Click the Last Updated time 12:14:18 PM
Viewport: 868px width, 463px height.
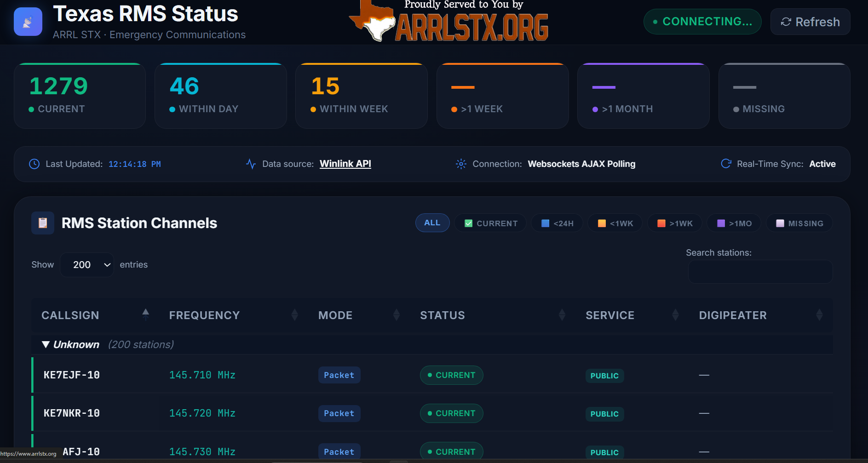click(x=135, y=164)
